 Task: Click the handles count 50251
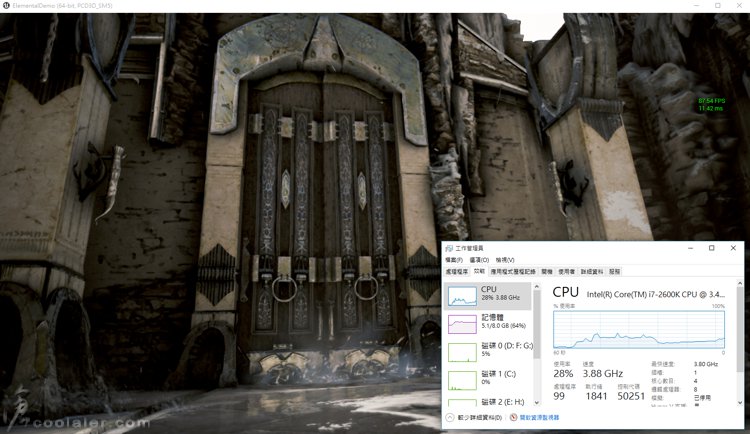(x=631, y=396)
